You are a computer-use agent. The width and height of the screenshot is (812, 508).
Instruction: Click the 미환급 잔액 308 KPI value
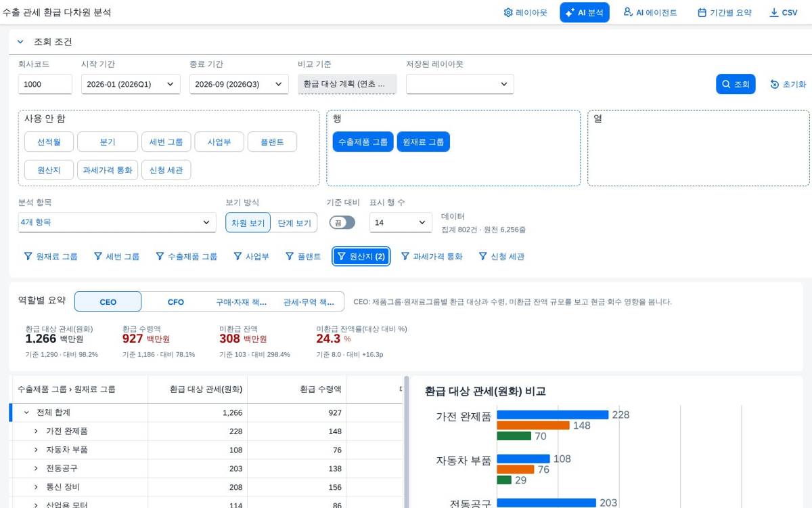click(x=229, y=339)
